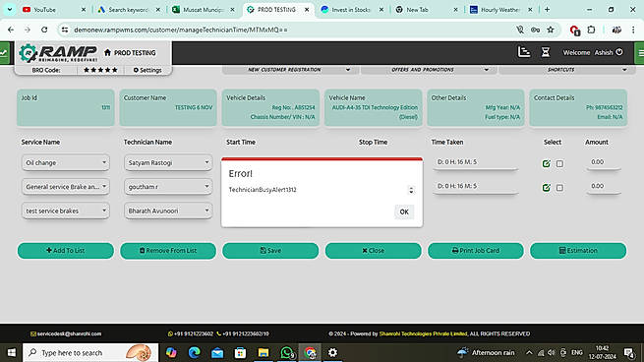Open Satyam Rastogi technician dropdown

[168, 162]
